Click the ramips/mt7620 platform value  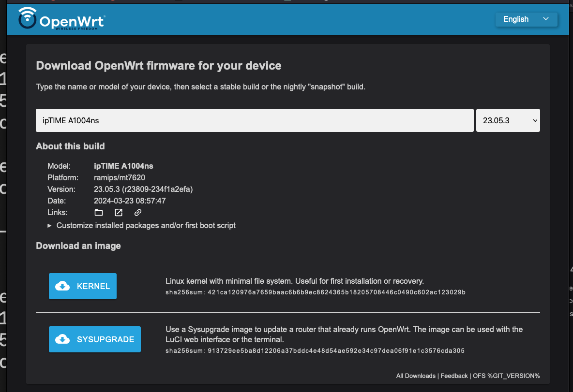[120, 178]
